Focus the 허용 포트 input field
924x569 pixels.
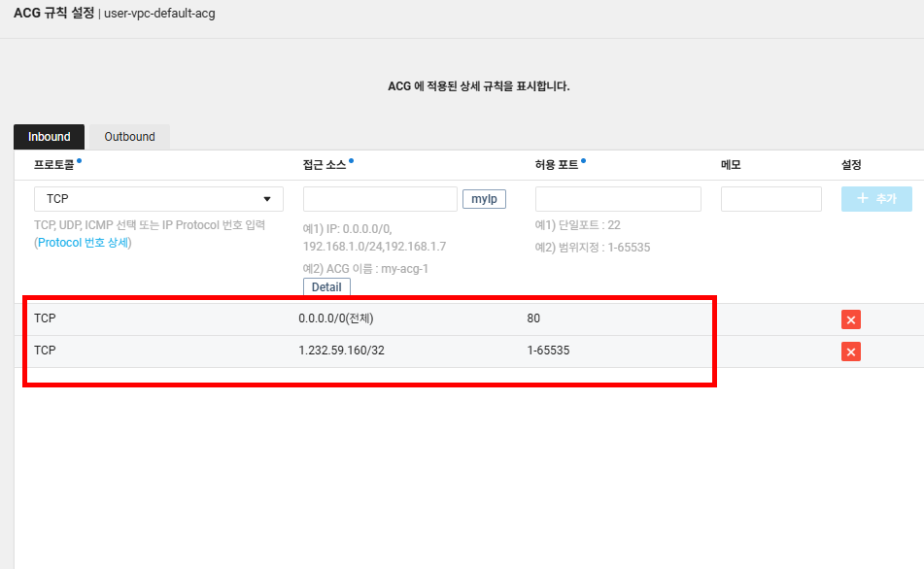(618, 199)
